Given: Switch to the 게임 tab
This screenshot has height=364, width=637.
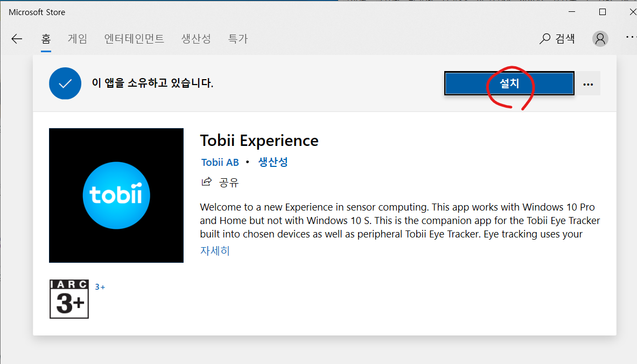Looking at the screenshot, I should pyautogui.click(x=77, y=39).
